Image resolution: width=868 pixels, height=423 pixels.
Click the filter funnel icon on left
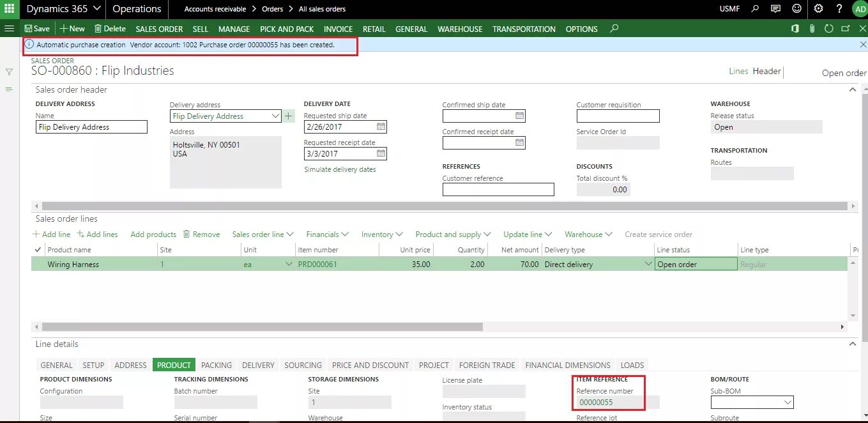pos(9,72)
